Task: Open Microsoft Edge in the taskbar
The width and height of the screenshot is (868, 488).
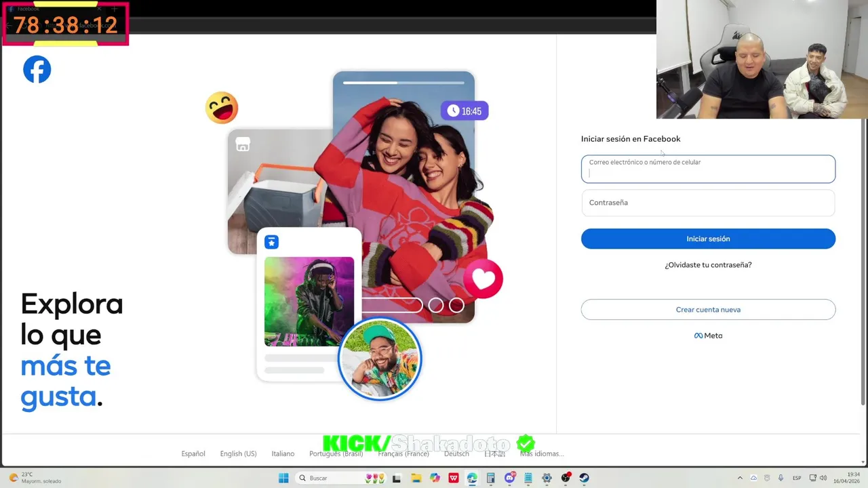Action: click(472, 478)
